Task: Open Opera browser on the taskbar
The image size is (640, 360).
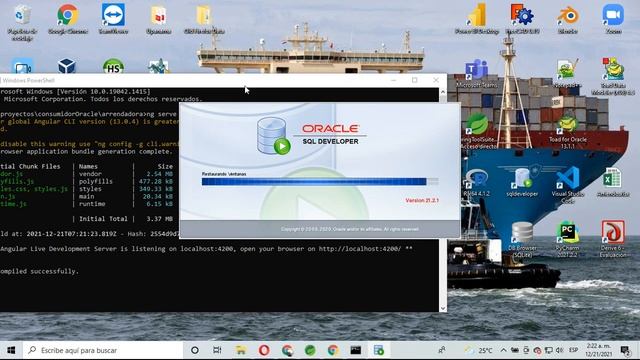Action: click(264, 350)
